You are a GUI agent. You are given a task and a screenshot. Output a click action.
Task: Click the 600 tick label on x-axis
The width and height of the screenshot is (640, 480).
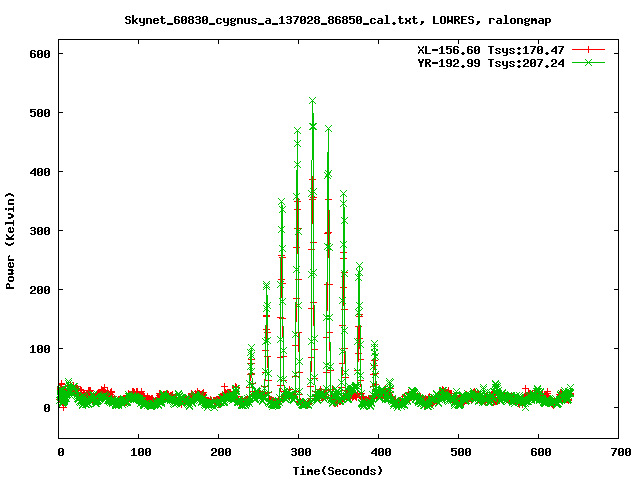point(541,452)
